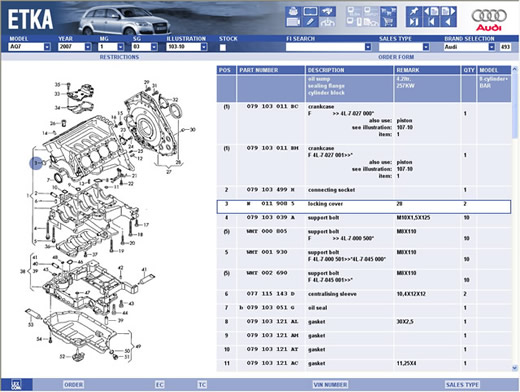Go to next illustration page icon
The height and width of the screenshot is (392, 520).
[x=448, y=12]
